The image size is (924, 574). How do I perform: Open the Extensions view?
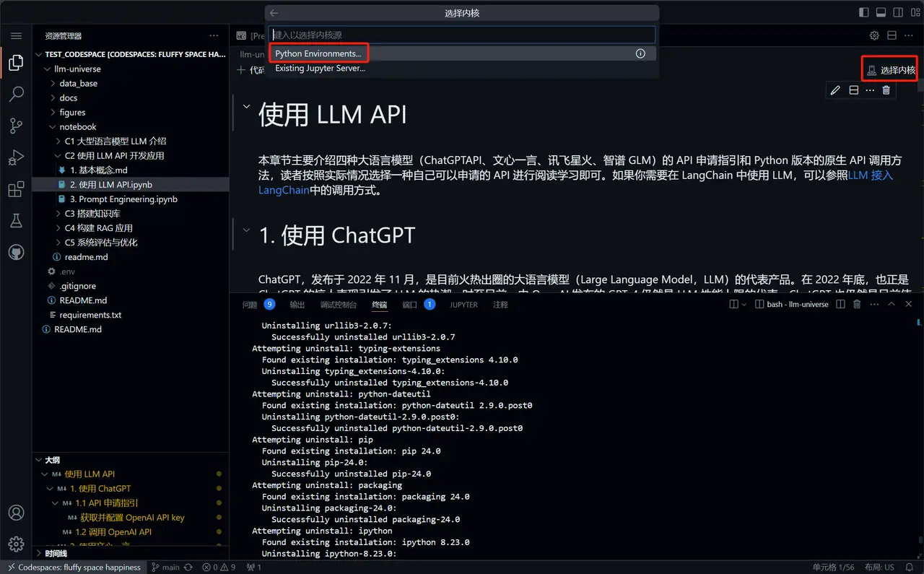coord(16,190)
